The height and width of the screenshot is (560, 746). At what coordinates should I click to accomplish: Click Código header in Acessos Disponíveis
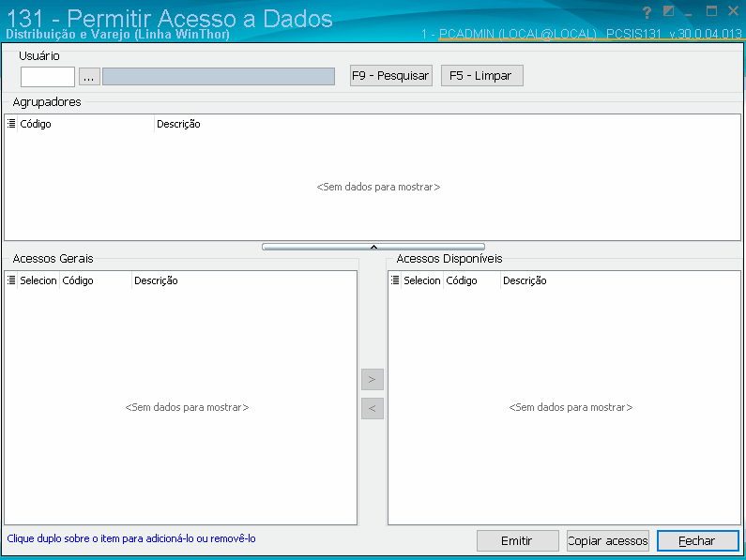471,280
